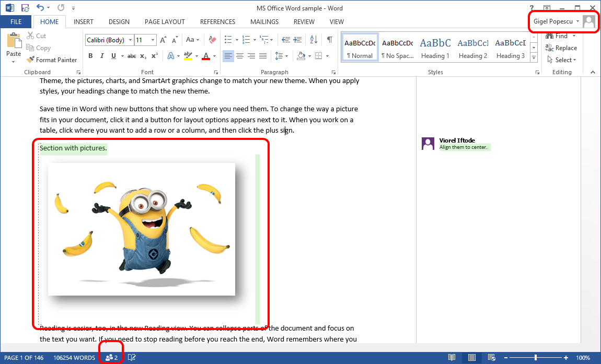
Task: Open Word Help question mark
Action: [x=531, y=8]
